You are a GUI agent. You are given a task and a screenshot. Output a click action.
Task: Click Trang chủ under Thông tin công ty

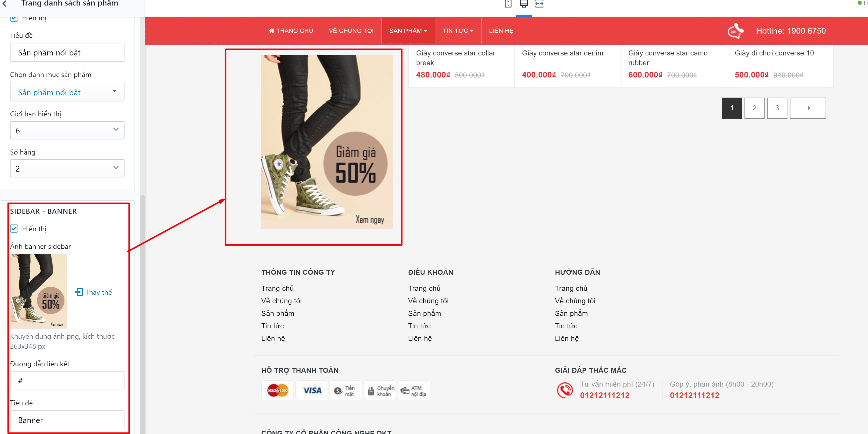click(277, 288)
